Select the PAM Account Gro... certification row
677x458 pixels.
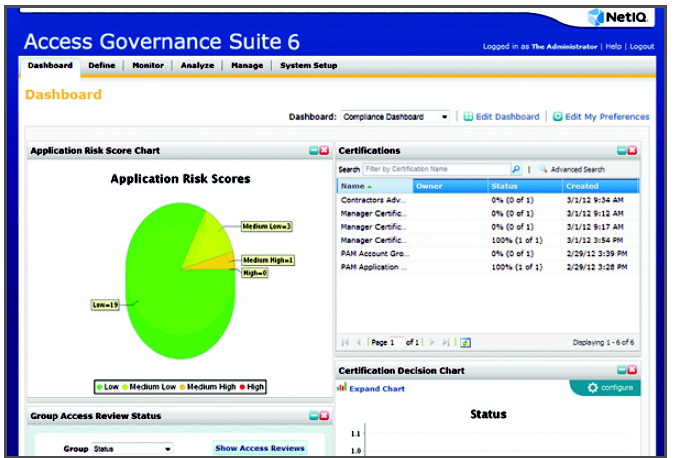click(487, 253)
